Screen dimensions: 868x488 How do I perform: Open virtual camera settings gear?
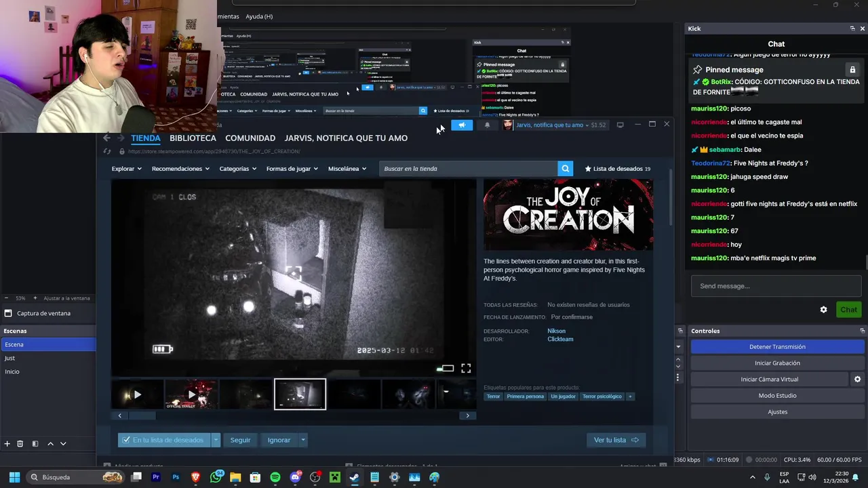pos(857,380)
